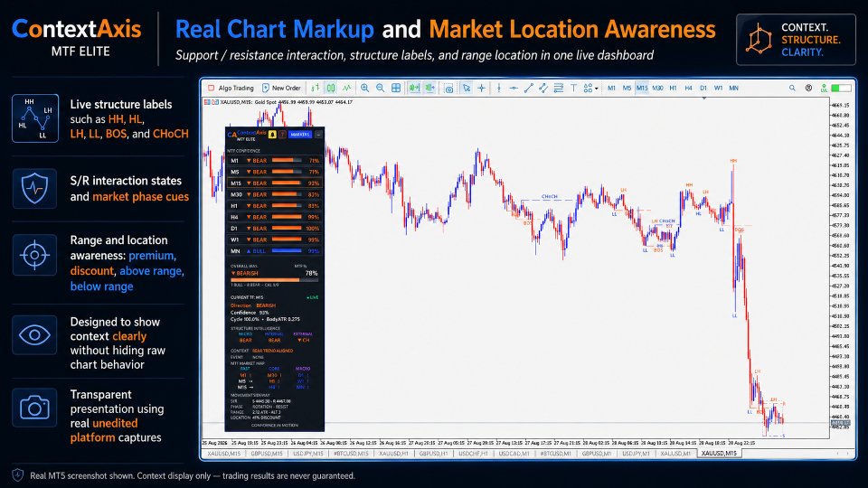Image resolution: width=868 pixels, height=488 pixels.
Task: Click the LVL signal level icon
Action: pyautogui.click(x=824, y=88)
